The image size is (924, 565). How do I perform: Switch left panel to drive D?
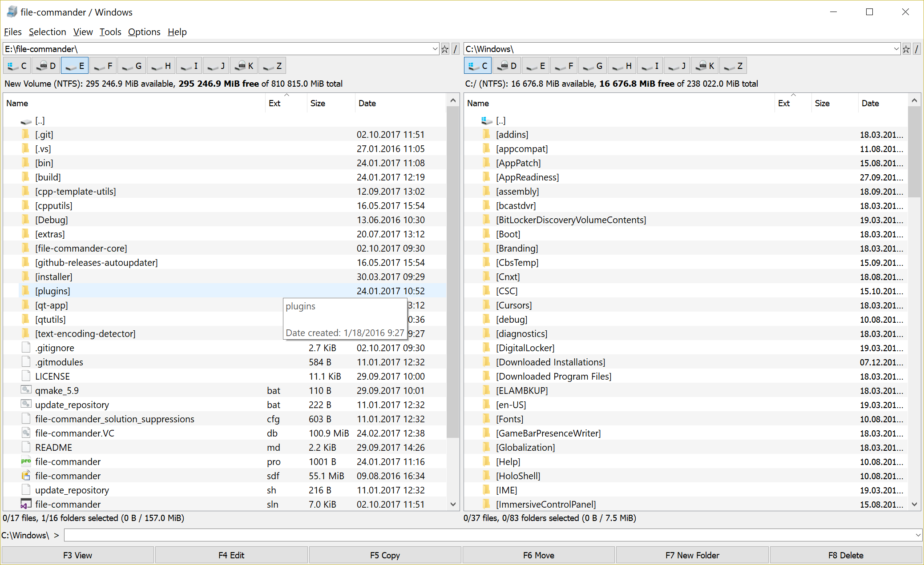click(x=46, y=66)
